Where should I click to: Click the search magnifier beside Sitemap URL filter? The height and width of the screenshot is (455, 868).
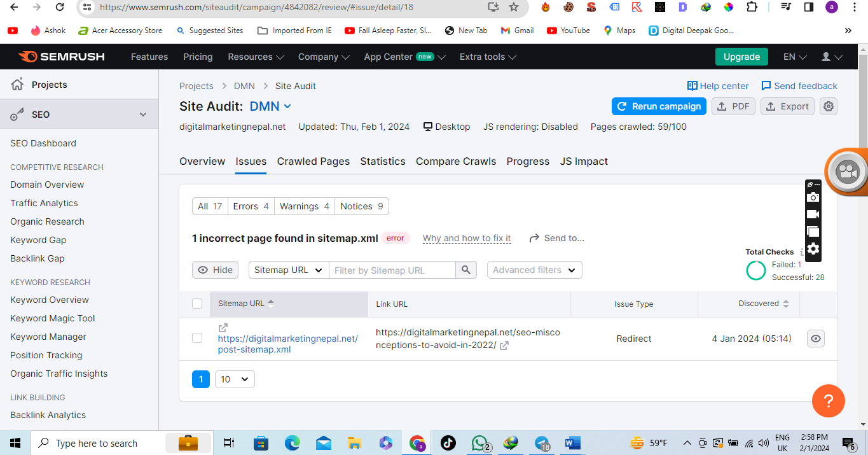point(466,270)
